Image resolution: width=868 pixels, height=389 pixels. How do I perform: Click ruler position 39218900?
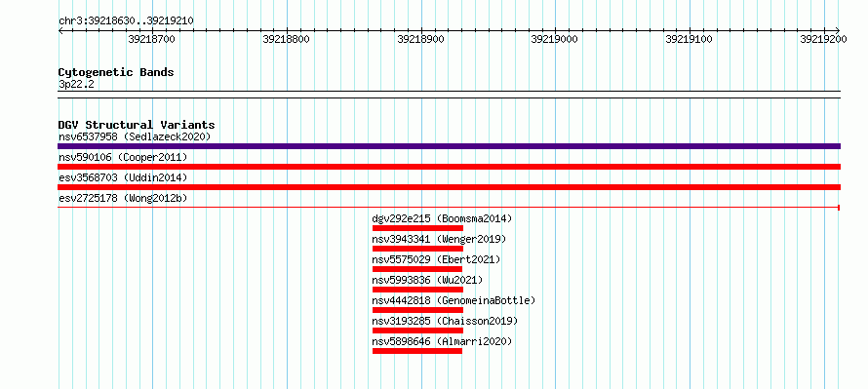(420, 39)
